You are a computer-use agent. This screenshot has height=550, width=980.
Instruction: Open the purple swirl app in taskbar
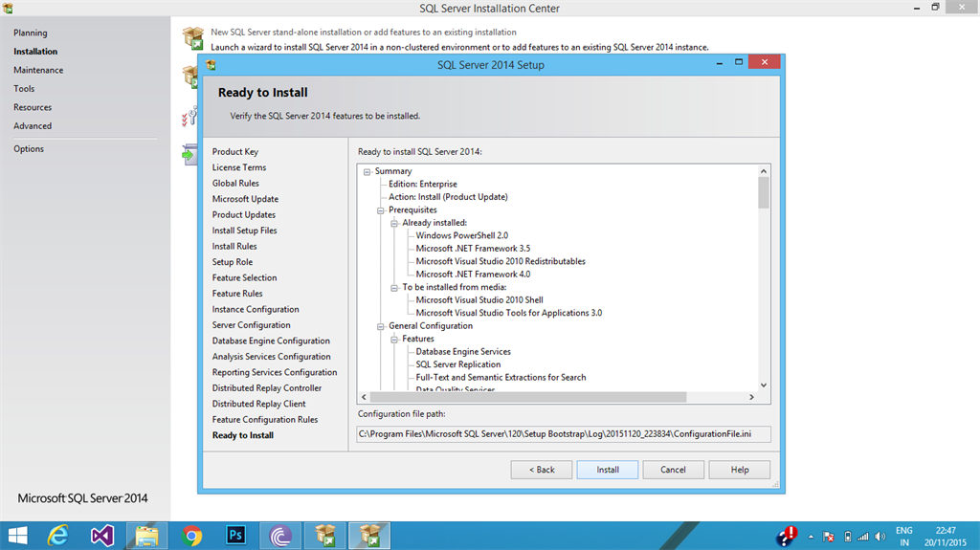coord(280,536)
